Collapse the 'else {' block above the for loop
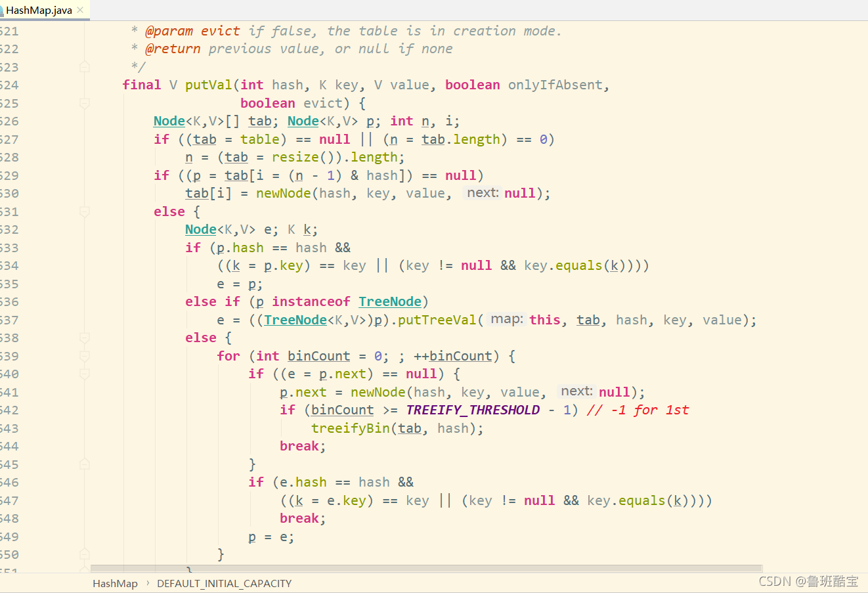Screen dimensions: 868x593 (x=84, y=338)
